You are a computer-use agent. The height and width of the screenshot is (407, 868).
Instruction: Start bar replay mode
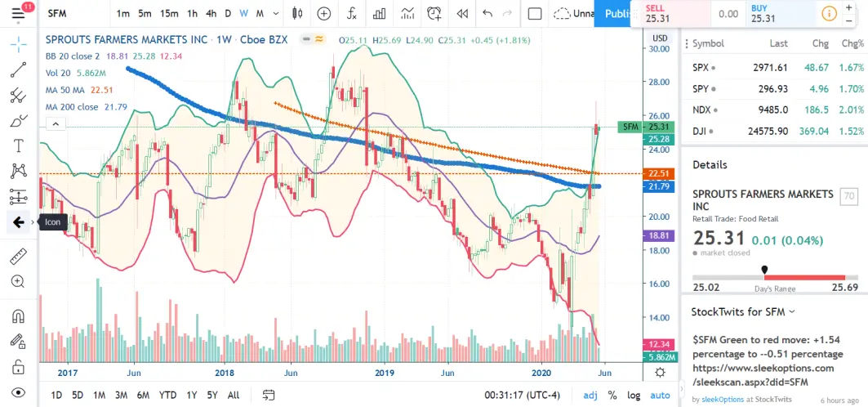click(462, 14)
